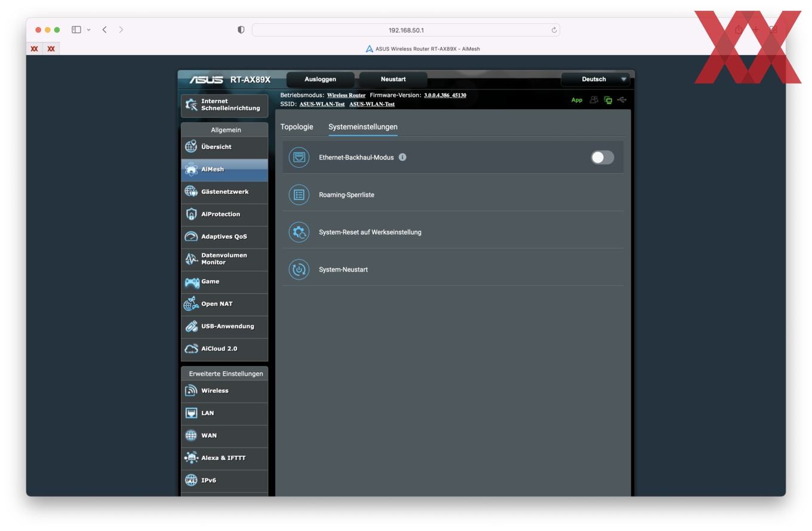Viewport: 812px width, 531px height.
Task: Choose System-Neustart text entry
Action: 343,269
